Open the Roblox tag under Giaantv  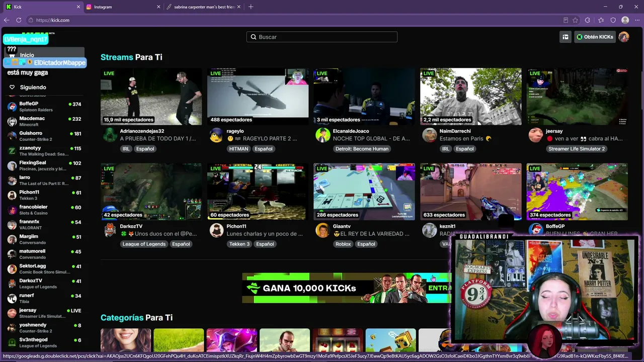coord(343,244)
